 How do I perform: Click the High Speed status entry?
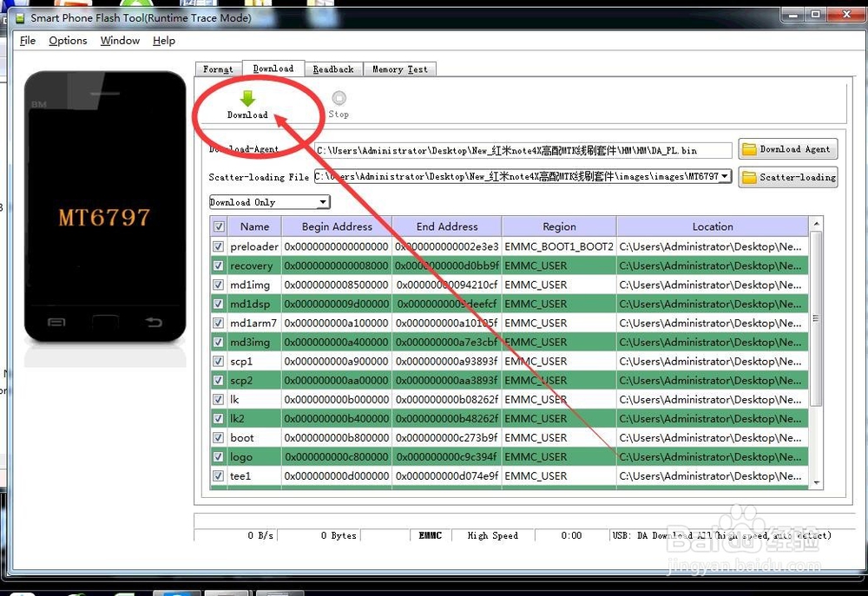493,535
